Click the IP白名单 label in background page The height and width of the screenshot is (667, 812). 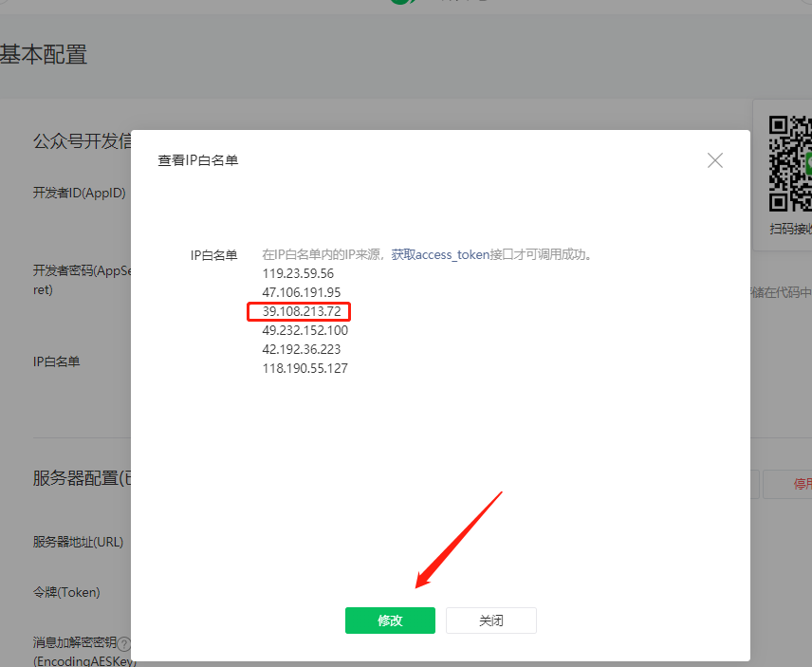(x=57, y=361)
